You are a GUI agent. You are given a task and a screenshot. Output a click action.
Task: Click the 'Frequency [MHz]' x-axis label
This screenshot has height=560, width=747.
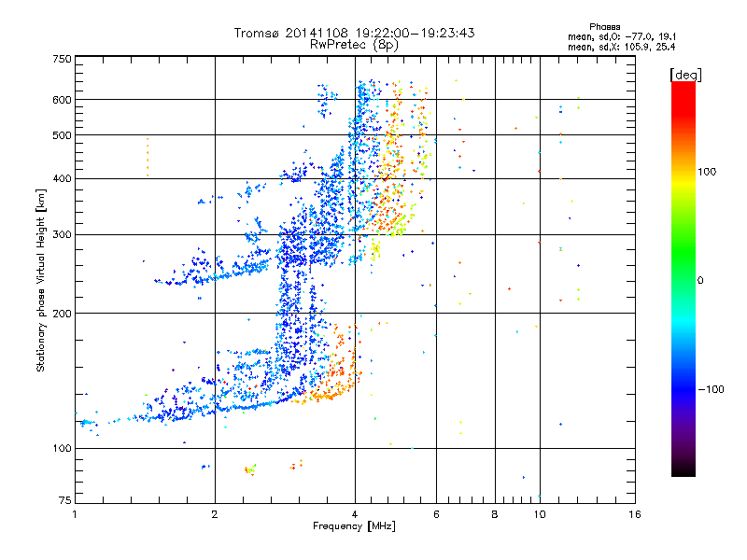click(x=354, y=526)
